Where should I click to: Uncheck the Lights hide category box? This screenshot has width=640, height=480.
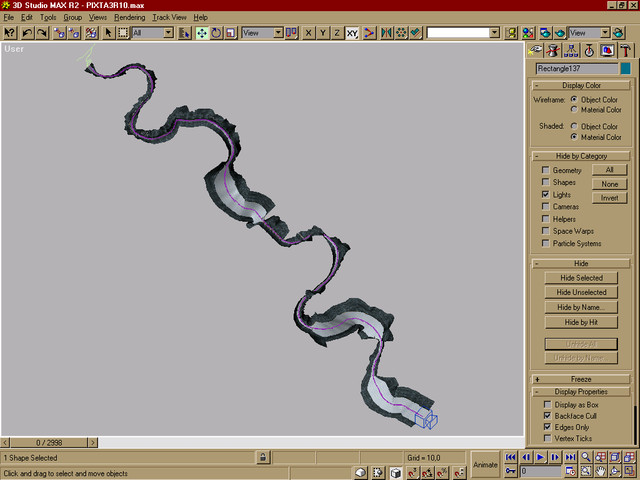[545, 194]
